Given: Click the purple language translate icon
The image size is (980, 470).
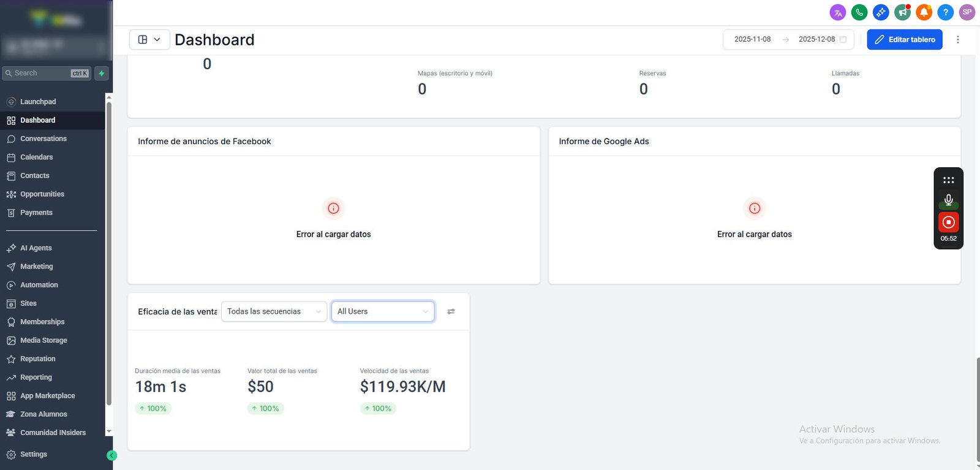Looking at the screenshot, I should coord(838,12).
